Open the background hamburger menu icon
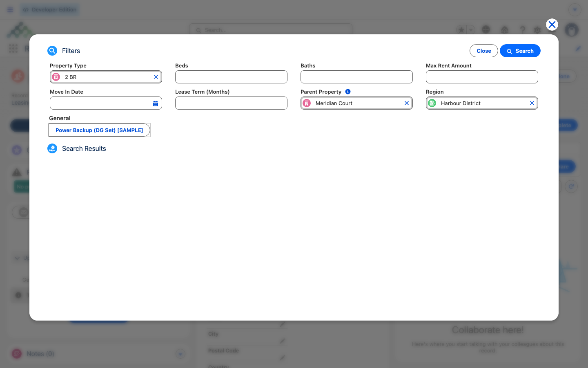The height and width of the screenshot is (368, 588). click(10, 10)
